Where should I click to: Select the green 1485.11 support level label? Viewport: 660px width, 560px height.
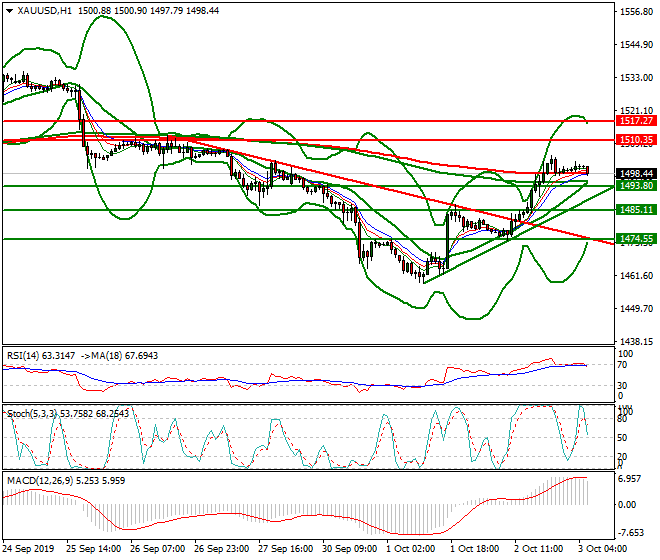tap(636, 210)
